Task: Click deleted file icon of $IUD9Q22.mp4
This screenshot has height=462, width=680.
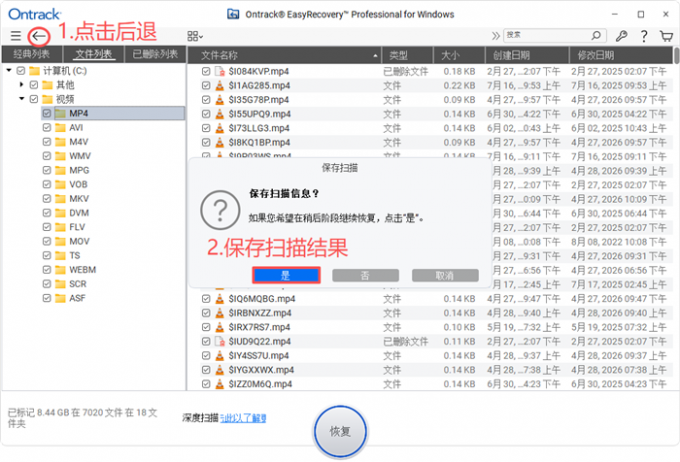Action: 220,341
